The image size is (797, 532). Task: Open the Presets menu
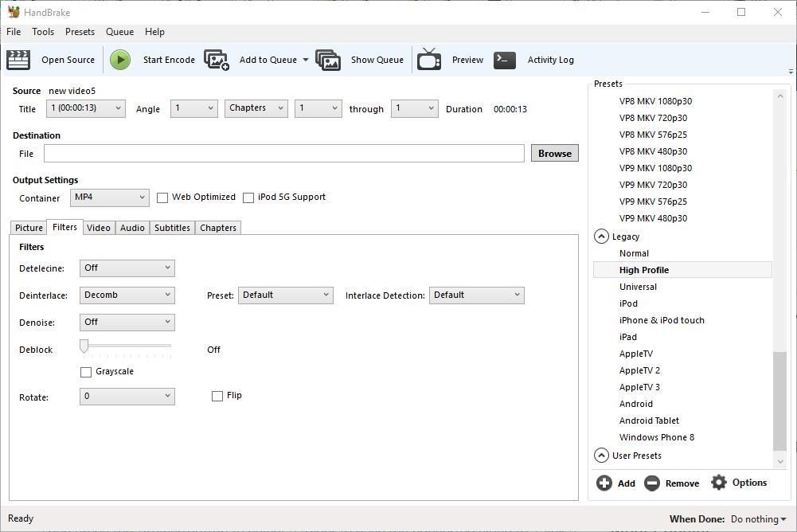click(80, 32)
